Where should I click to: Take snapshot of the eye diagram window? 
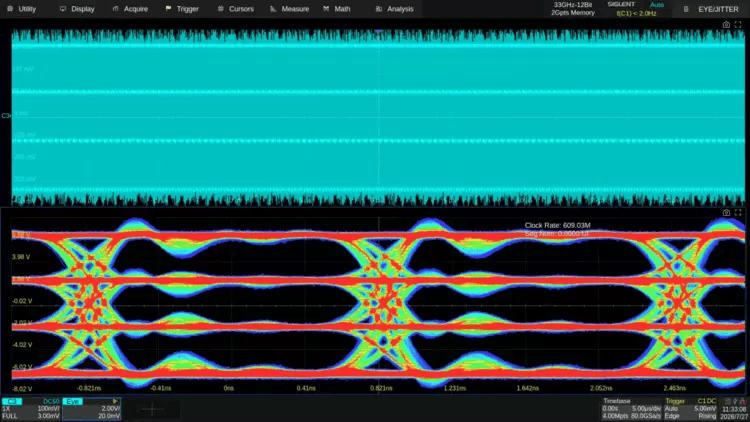tap(726, 212)
